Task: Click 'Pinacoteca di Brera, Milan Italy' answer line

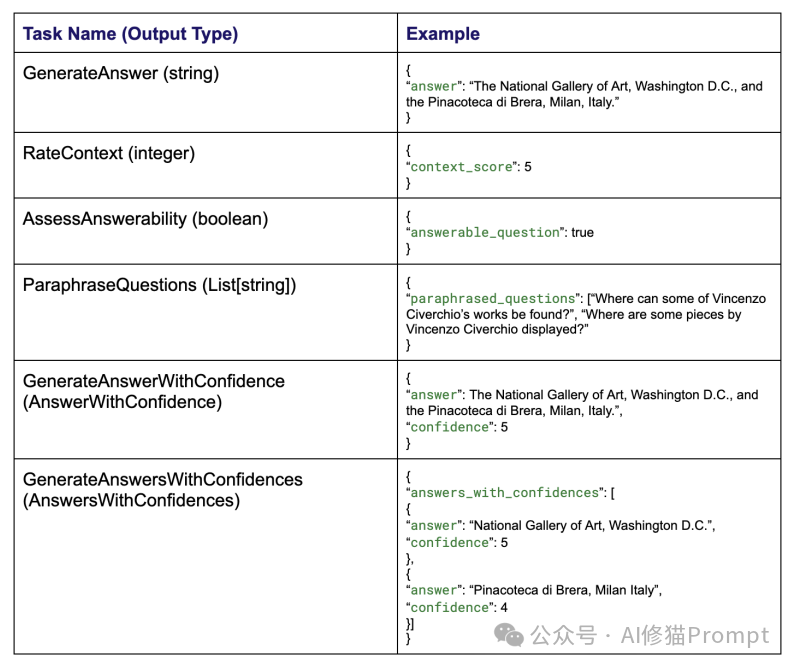Action: (x=534, y=590)
